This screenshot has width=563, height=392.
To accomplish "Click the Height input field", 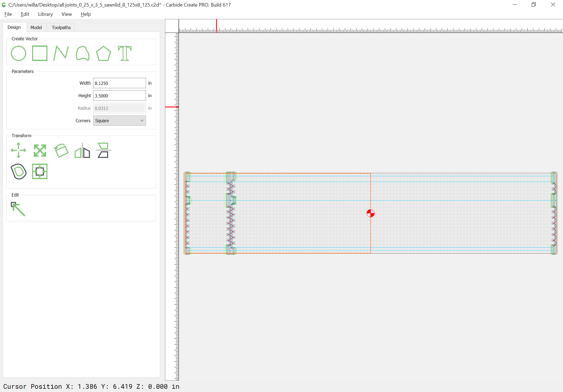I will point(119,96).
